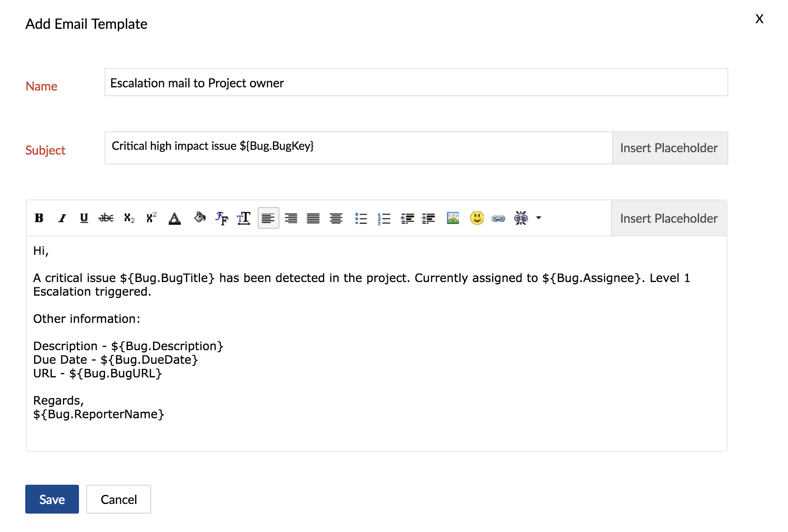The image size is (788, 532).
Task: Open the background fill color bucket
Action: point(200,218)
